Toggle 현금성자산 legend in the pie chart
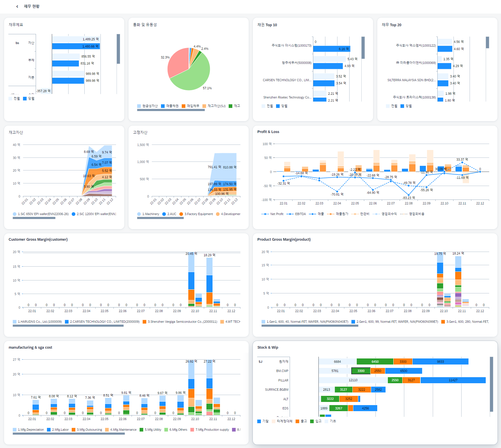Screen dimensions: 501x448 coord(148,106)
